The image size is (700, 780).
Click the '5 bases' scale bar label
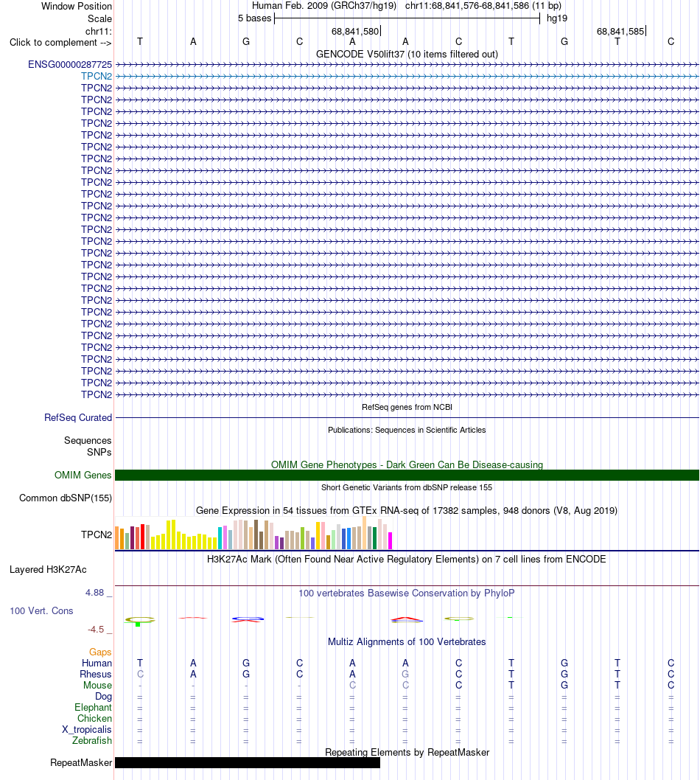point(254,18)
